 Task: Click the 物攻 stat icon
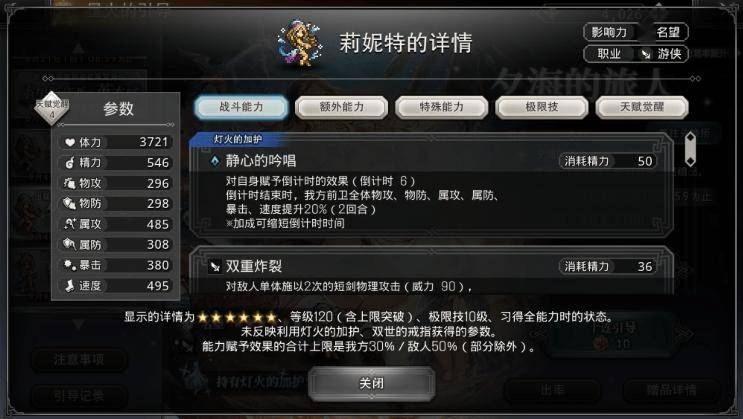[x=70, y=183]
